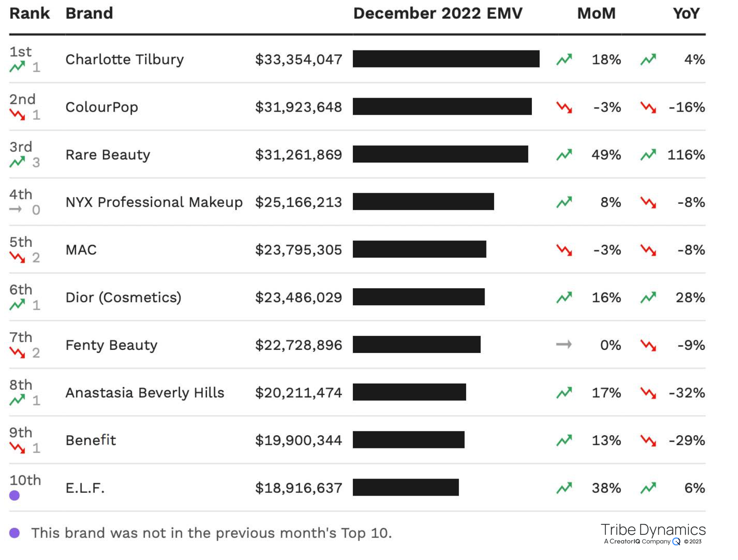Viewport: 738px width, 560px height.
Task: Select the December 2022 EMV column header
Action: [x=438, y=14]
